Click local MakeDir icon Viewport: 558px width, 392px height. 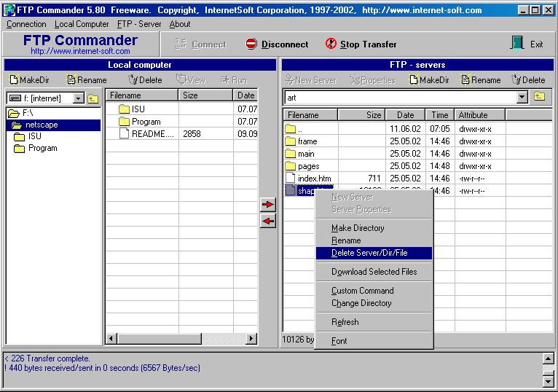tap(14, 79)
